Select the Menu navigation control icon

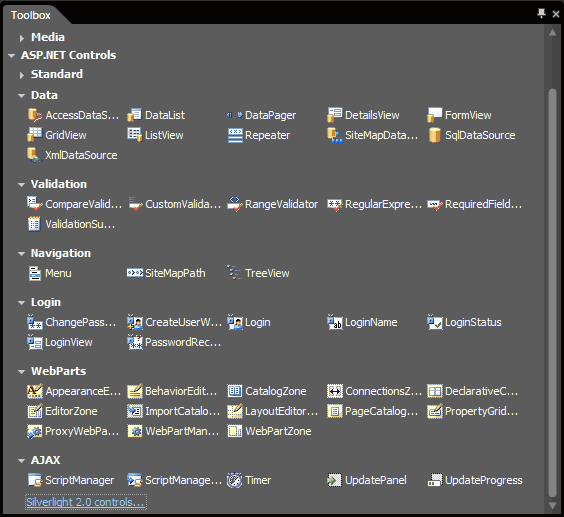pos(35,273)
